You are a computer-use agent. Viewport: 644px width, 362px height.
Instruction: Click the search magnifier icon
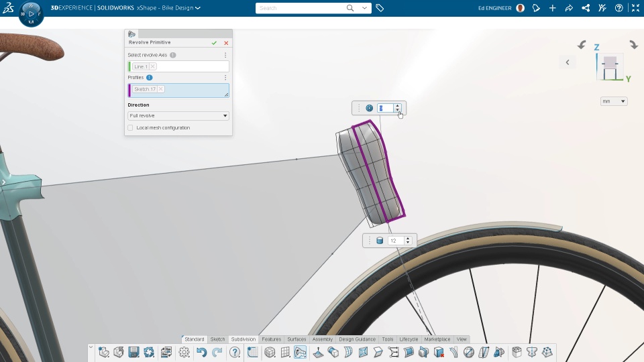coord(350,8)
